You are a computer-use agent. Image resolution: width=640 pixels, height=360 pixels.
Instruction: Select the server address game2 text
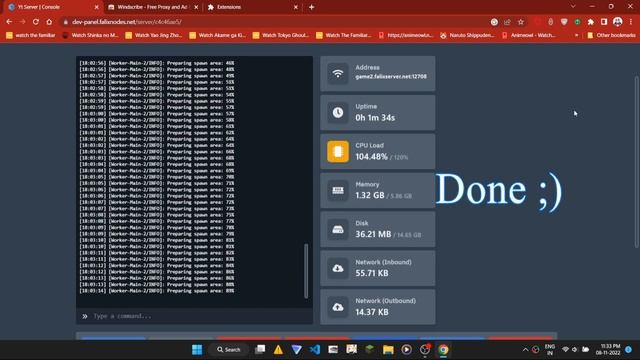point(391,77)
